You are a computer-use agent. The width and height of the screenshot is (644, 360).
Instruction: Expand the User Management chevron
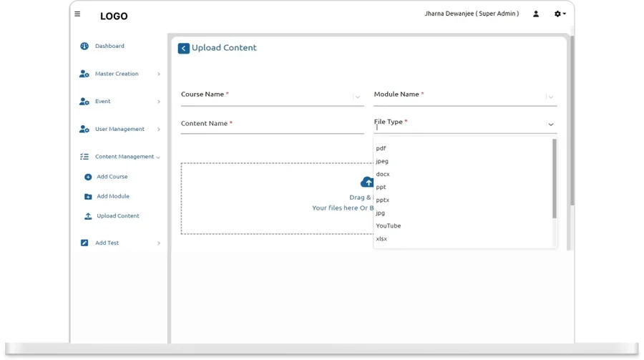[x=159, y=129]
